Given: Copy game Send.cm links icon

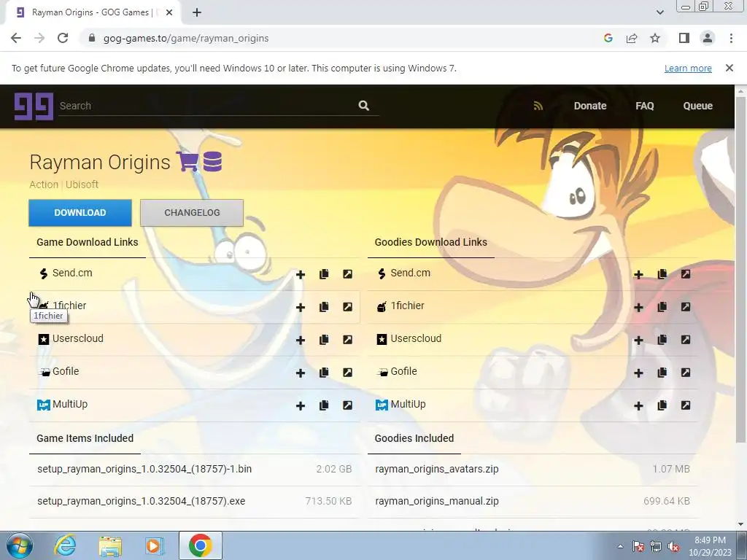Looking at the screenshot, I should click(x=324, y=274).
